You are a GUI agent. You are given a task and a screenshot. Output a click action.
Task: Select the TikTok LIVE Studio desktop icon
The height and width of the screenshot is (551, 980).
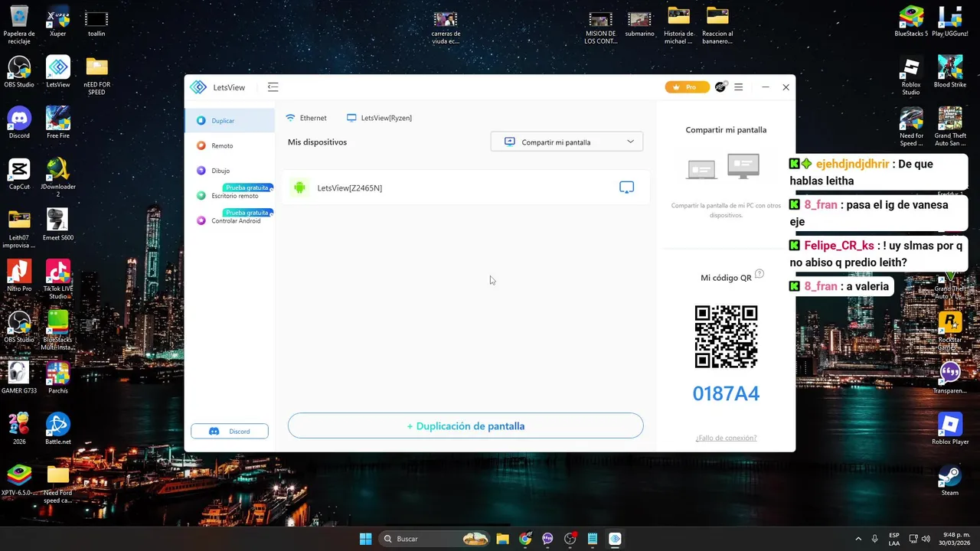coord(58,279)
